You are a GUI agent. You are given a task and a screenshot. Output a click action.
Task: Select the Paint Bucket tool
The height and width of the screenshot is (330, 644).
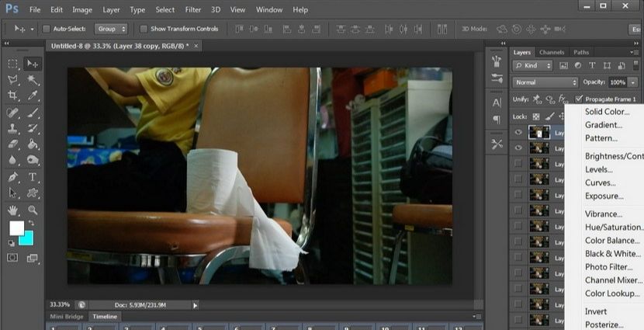(33, 144)
